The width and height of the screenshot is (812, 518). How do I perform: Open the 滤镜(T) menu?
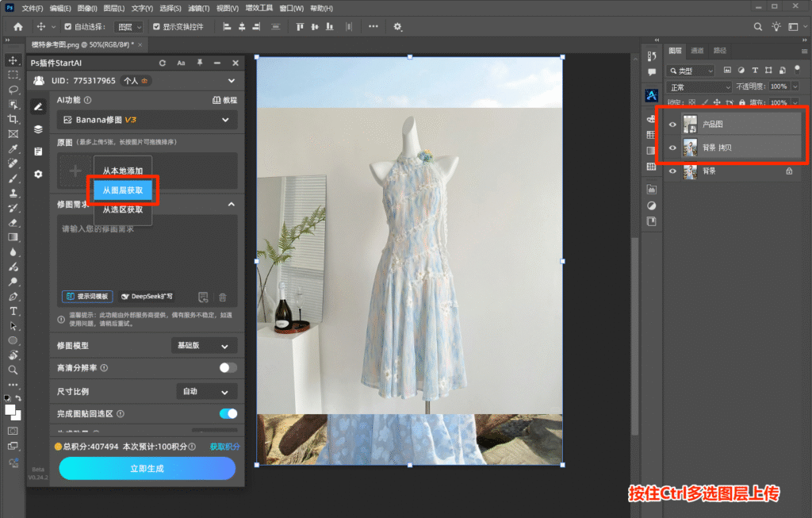tap(198, 8)
